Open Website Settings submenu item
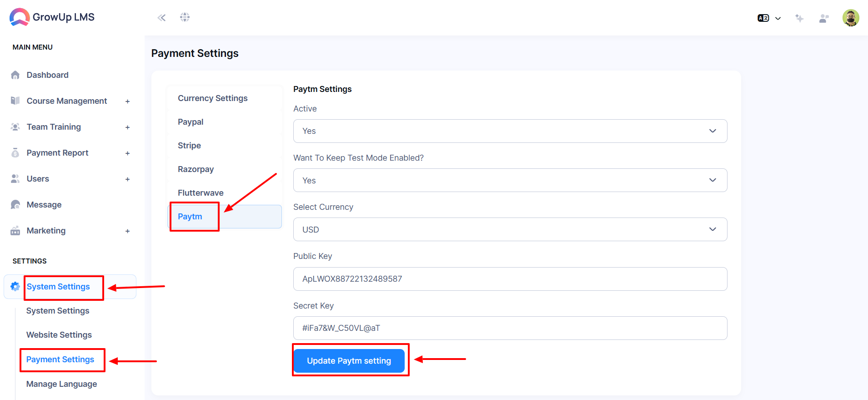Image resolution: width=868 pixels, height=400 pixels. click(x=59, y=335)
